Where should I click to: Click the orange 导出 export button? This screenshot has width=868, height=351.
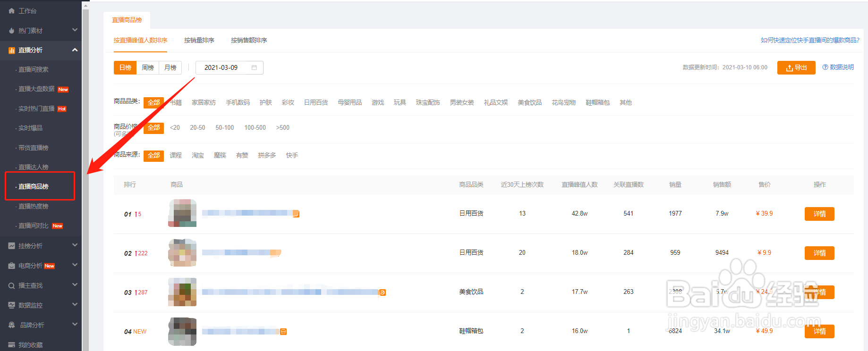pos(796,67)
